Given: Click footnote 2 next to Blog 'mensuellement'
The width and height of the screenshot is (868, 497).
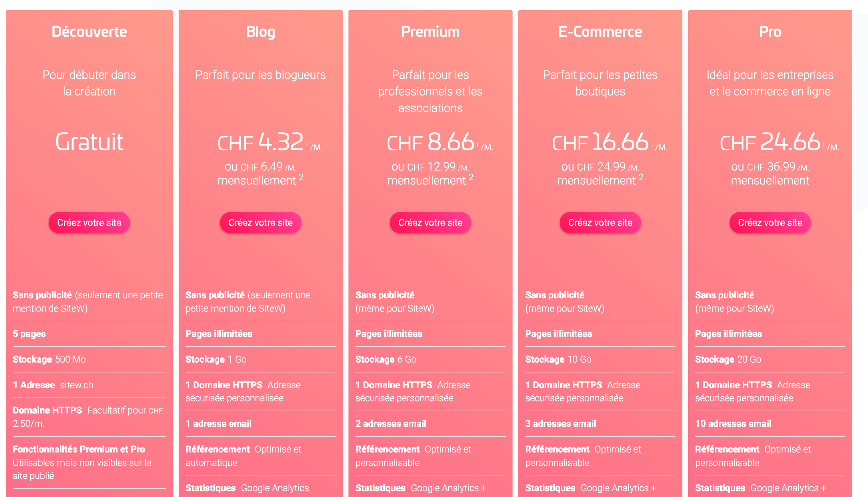Looking at the screenshot, I should pos(301,177).
